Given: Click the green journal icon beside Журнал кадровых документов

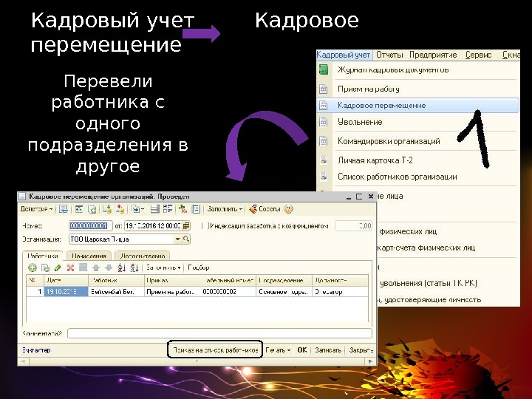Looking at the screenshot, I should tap(324, 69).
